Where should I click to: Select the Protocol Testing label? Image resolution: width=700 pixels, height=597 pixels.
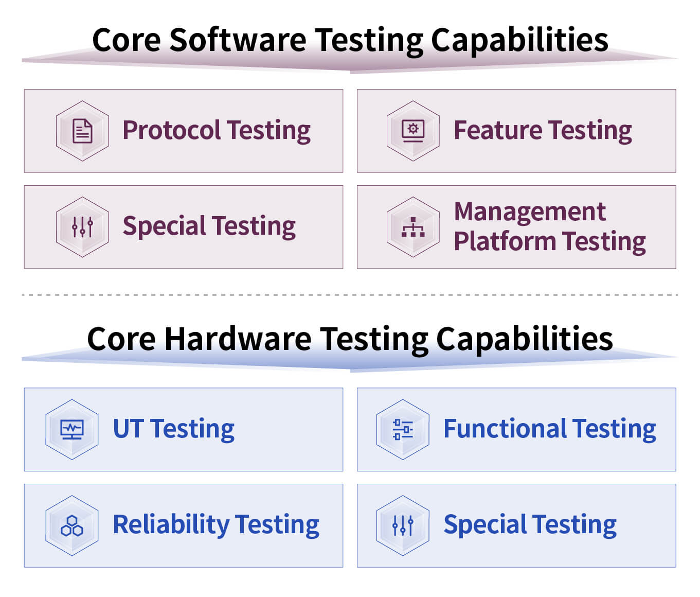pyautogui.click(x=217, y=130)
